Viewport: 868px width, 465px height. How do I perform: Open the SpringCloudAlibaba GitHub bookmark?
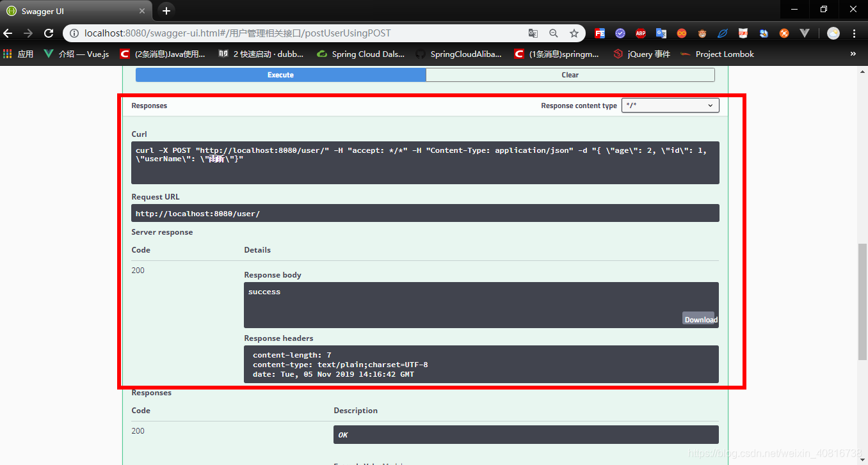coord(459,54)
